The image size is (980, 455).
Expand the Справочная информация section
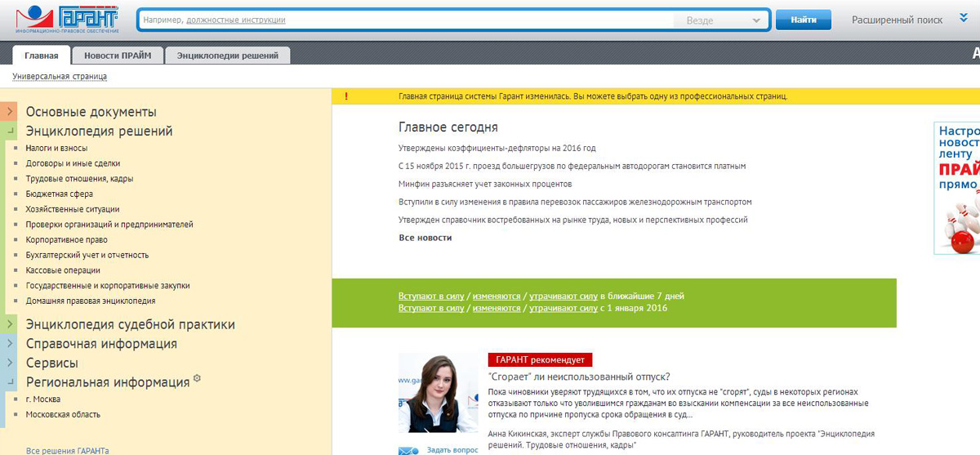10,344
